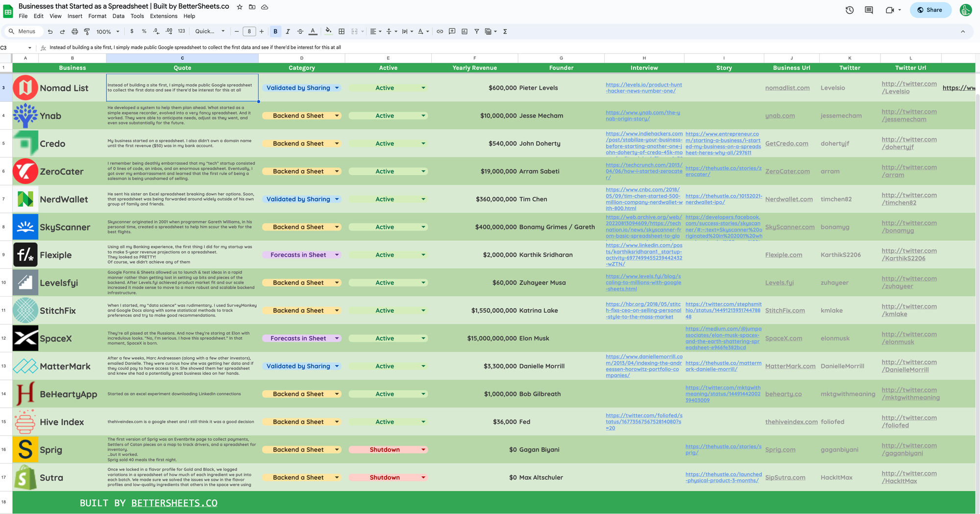Screen dimensions: 980x514
Task: Follow the BETTERSHEETS.CO footer link
Action: click(x=174, y=503)
